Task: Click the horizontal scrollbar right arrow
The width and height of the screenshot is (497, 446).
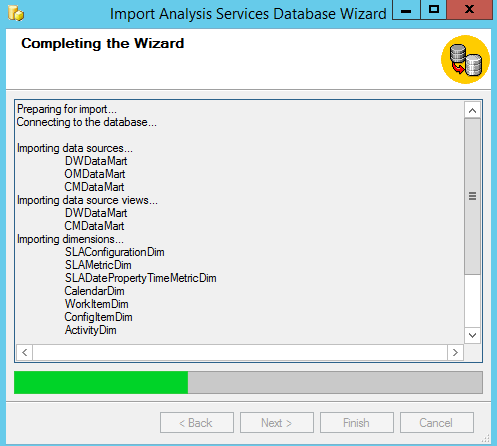Action: (x=455, y=352)
